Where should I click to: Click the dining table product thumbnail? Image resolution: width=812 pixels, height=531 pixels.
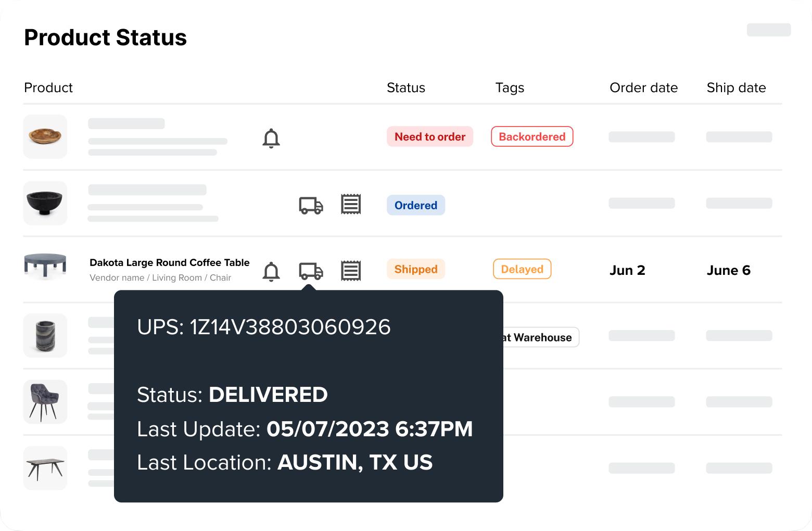tap(45, 468)
